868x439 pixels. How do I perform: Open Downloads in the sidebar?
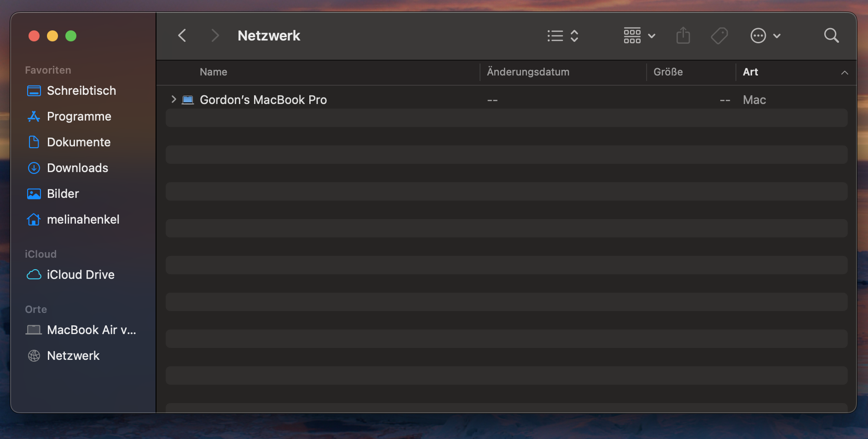tap(78, 168)
